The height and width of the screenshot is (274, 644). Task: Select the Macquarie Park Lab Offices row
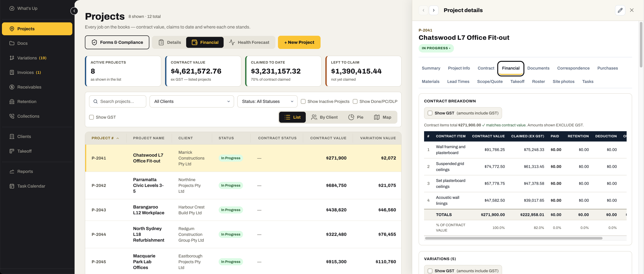tap(243, 261)
